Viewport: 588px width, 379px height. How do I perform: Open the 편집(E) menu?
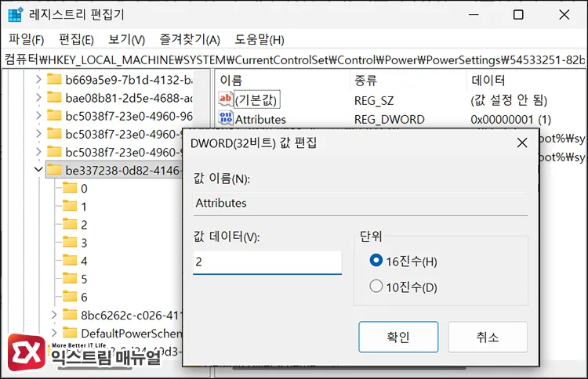point(76,39)
